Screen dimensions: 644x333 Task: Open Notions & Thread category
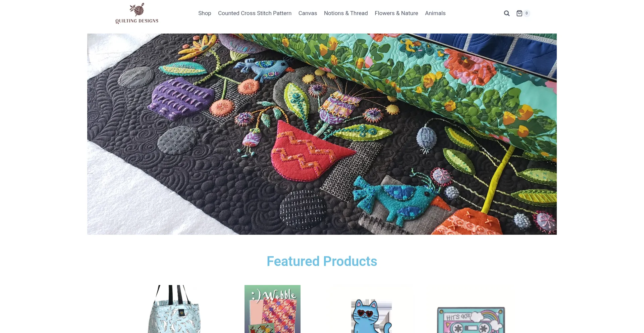tap(346, 13)
